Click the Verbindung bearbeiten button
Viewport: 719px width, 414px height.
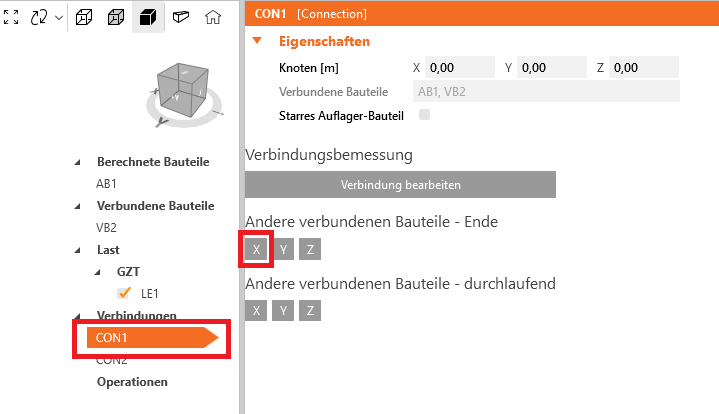400,185
